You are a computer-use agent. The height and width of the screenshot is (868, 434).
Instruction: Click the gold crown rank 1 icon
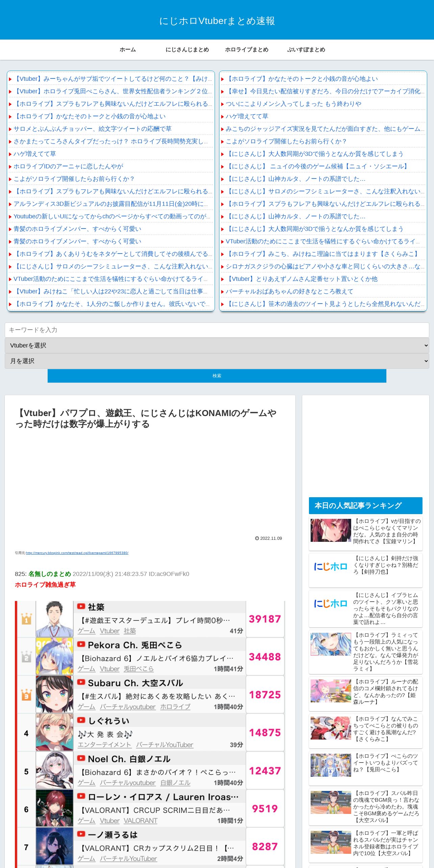click(x=26, y=619)
